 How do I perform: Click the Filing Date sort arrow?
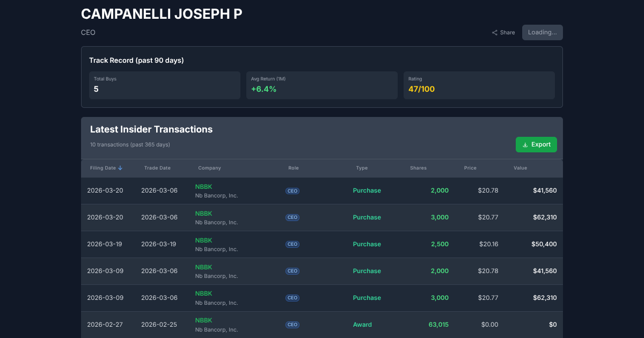pyautogui.click(x=120, y=168)
